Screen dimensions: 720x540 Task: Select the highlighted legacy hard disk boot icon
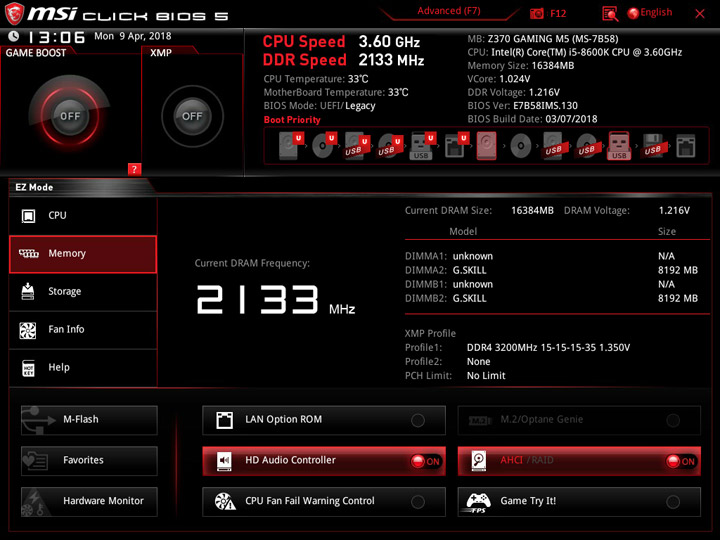[486, 146]
